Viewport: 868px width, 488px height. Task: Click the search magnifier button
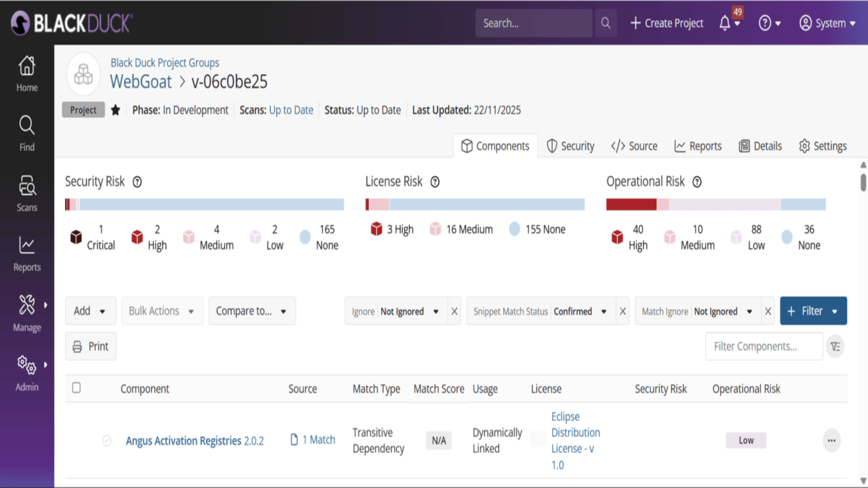point(606,23)
